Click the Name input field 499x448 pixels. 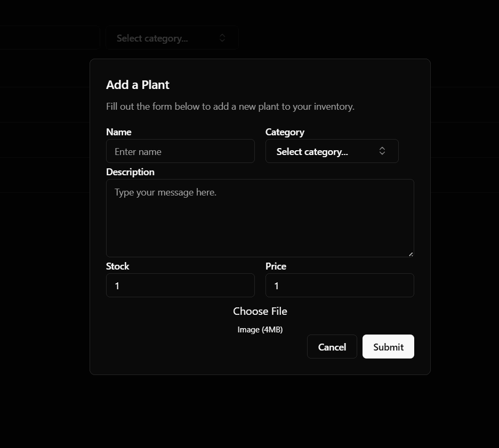(180, 151)
